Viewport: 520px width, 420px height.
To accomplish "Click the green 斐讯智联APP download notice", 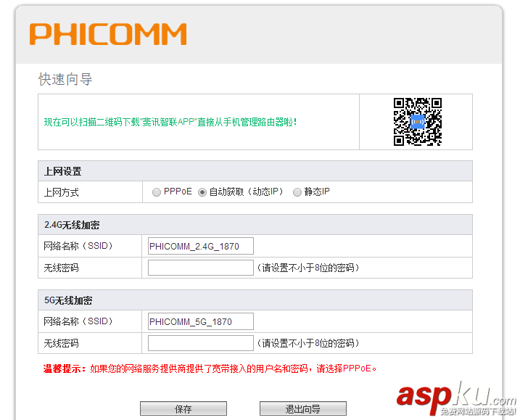I will 170,122.
